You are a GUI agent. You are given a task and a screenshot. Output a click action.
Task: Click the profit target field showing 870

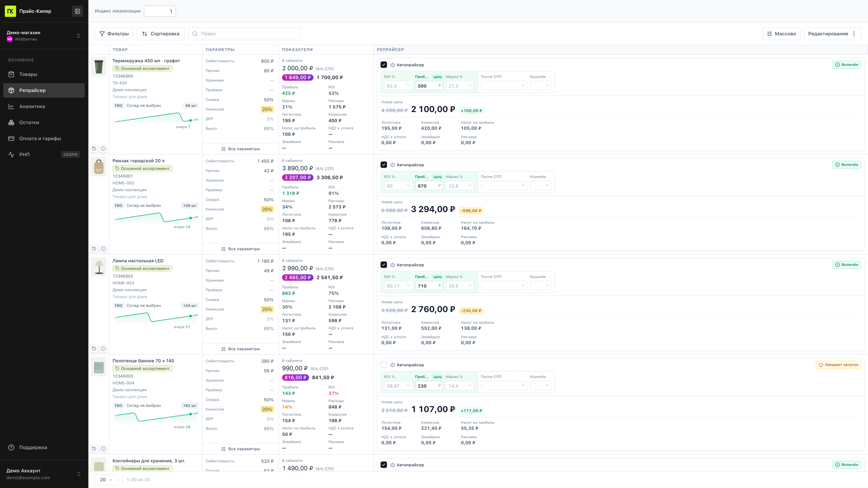(x=429, y=186)
